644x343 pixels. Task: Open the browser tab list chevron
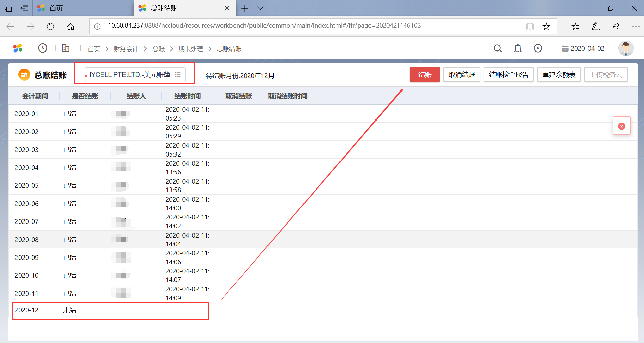[260, 8]
